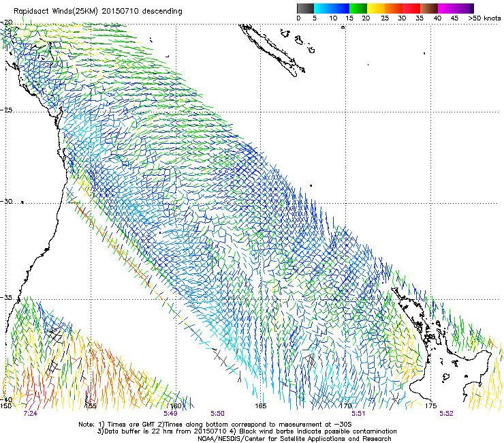Screen dimensions: 504x443
Task: Click the '25' value under the color legend
Action: (385, 18)
